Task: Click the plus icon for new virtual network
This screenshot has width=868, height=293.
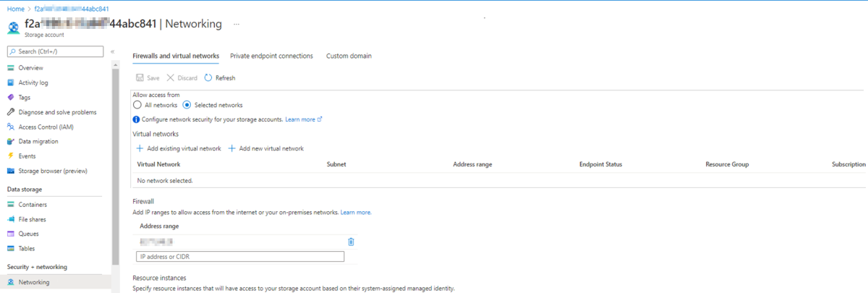Action: [x=232, y=148]
